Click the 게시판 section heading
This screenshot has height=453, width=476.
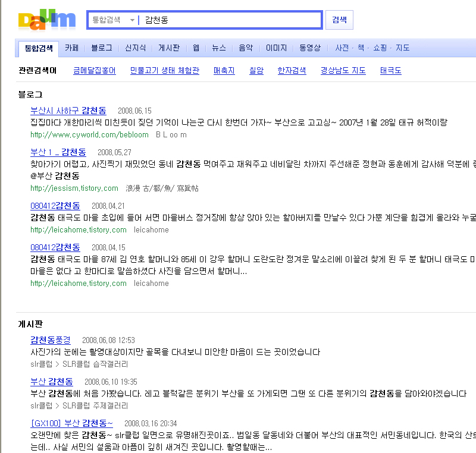pyautogui.click(x=30, y=324)
